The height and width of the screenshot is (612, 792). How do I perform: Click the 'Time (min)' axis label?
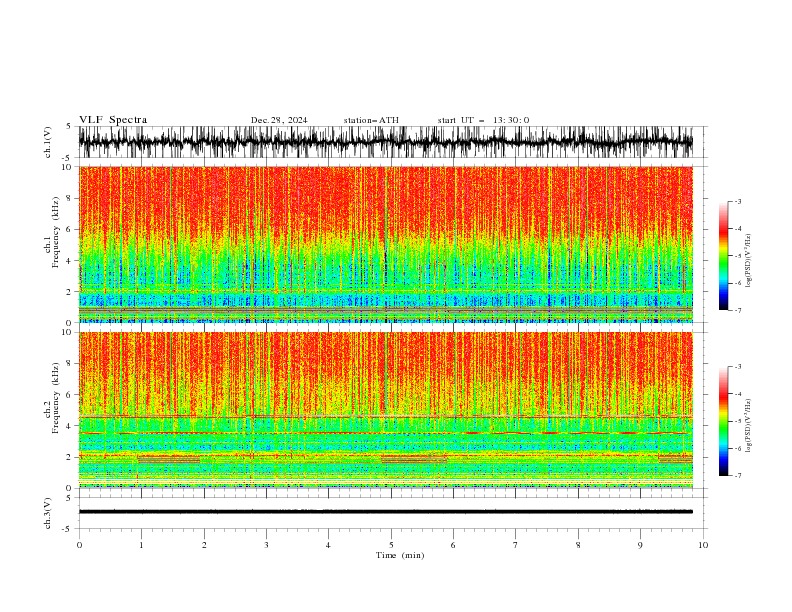[x=400, y=555]
